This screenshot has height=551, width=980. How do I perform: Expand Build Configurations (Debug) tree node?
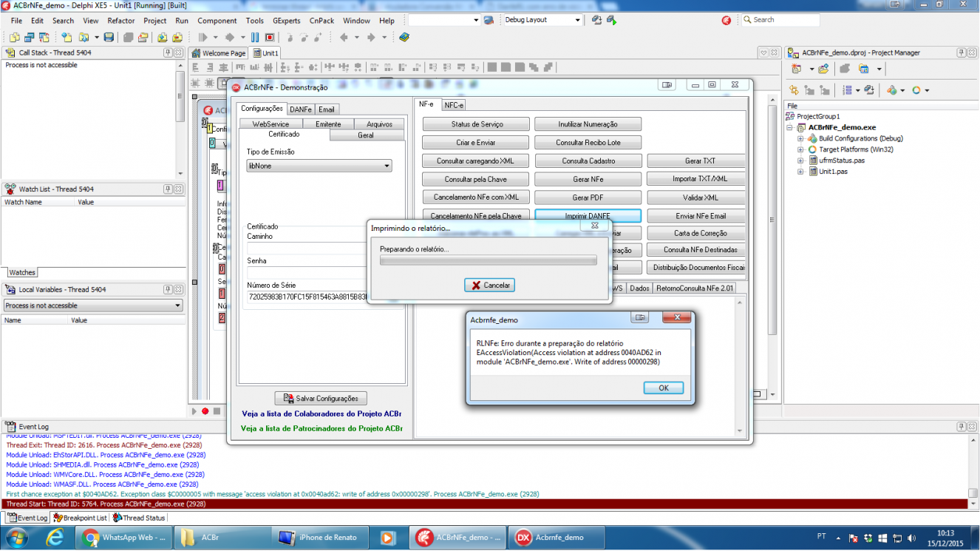(800, 138)
